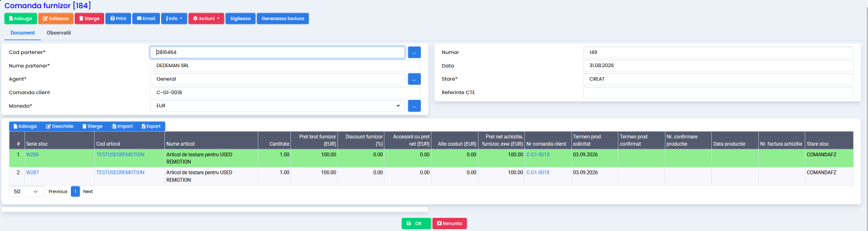Click Nr. factura achizitie column header
This screenshot has width=868, height=231.
(781, 140)
